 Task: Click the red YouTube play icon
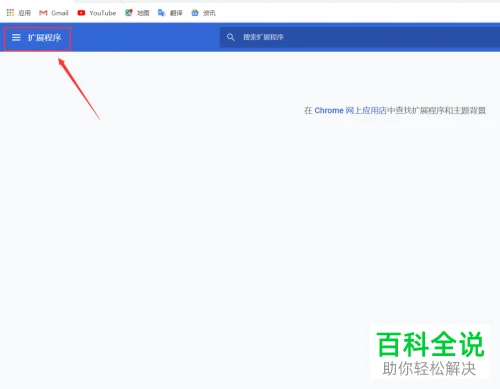(81, 13)
